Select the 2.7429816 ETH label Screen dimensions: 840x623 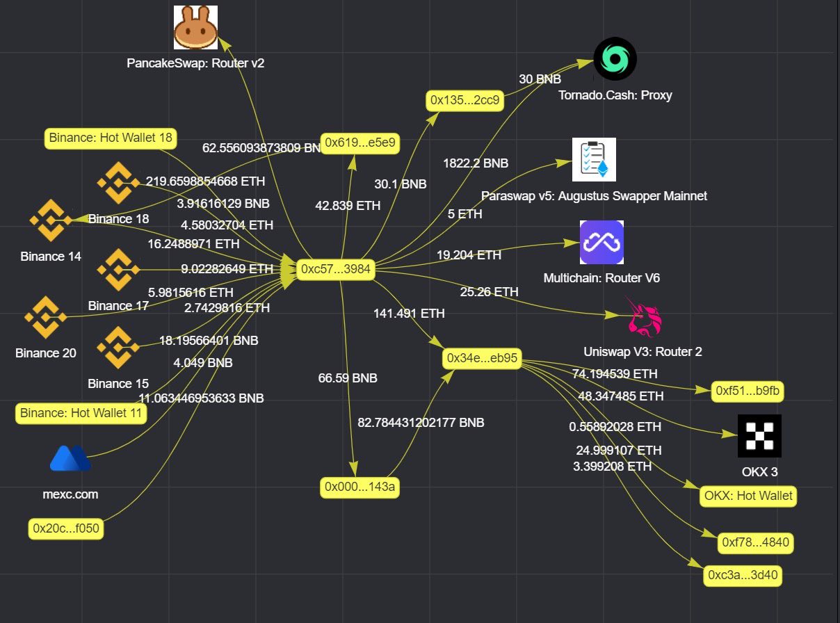(x=227, y=307)
